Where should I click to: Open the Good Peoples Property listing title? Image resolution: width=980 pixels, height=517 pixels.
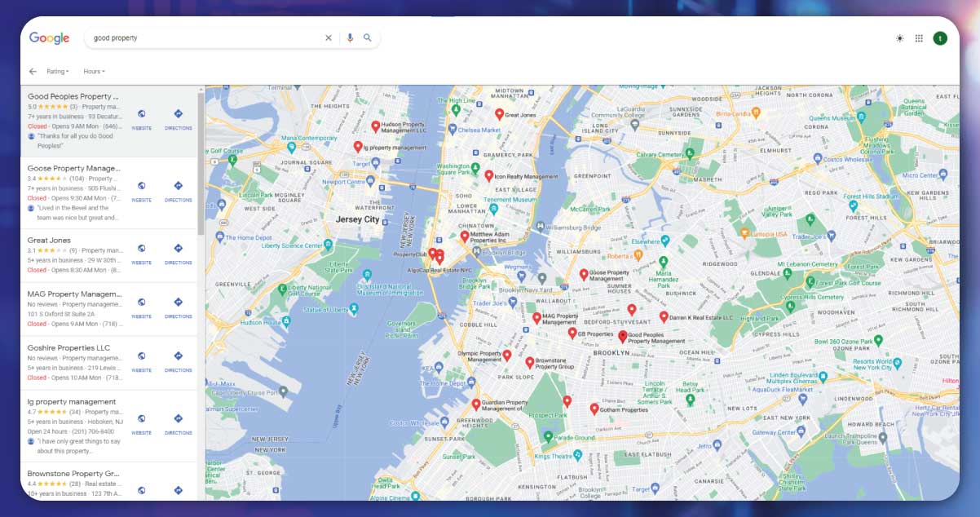click(73, 96)
